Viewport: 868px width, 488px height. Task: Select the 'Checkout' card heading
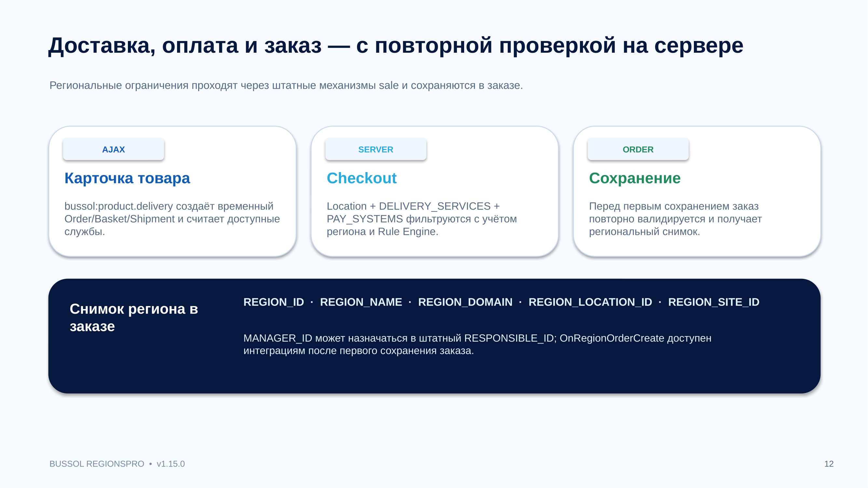tap(362, 178)
